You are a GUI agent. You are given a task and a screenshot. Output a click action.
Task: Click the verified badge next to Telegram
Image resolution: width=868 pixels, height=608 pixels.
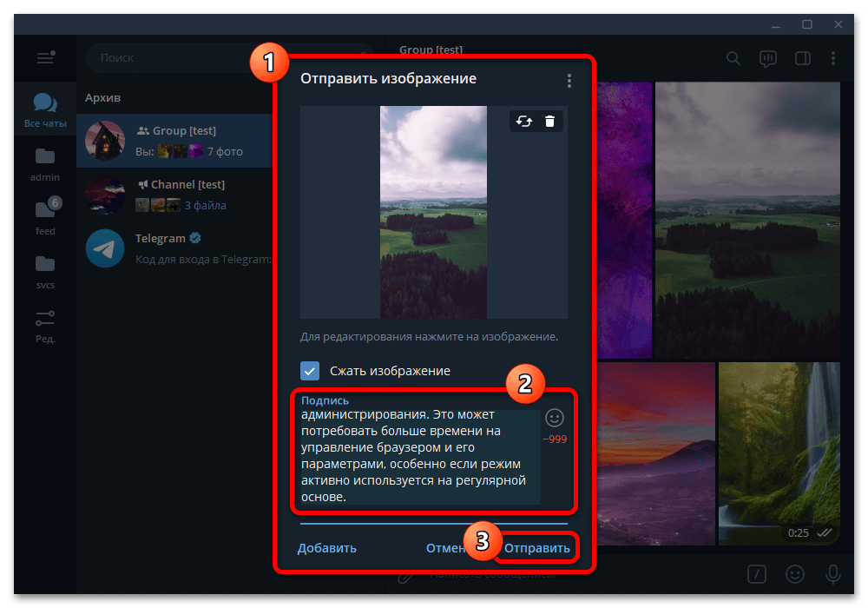click(194, 238)
